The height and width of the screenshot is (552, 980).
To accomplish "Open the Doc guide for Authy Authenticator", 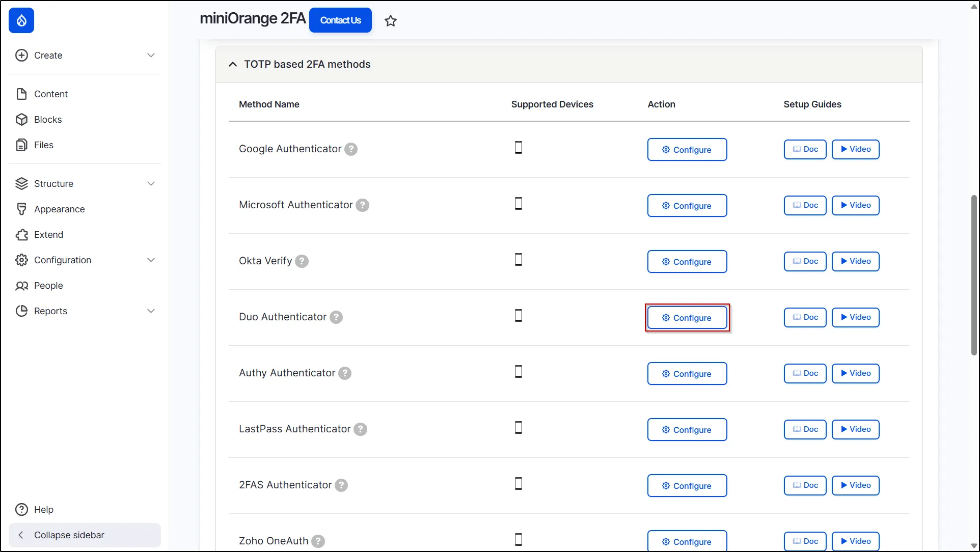I will (805, 374).
